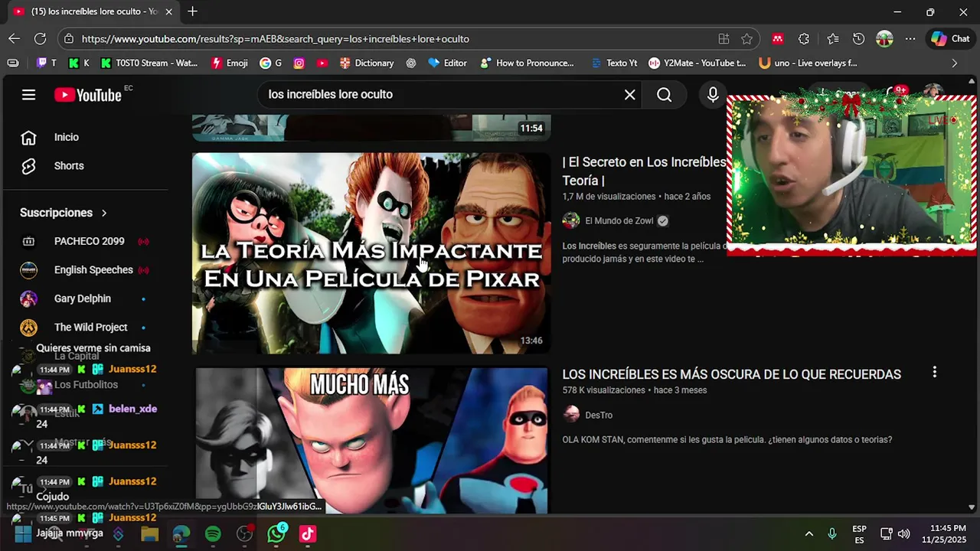This screenshot has width=980, height=551.
Task: Show hidden system tray icons
Action: click(x=808, y=533)
